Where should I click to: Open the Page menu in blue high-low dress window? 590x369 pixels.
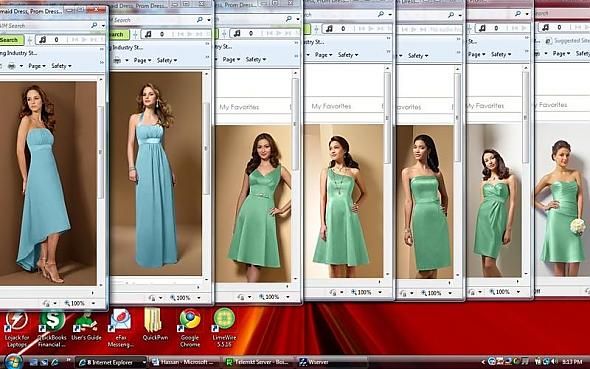click(37, 66)
